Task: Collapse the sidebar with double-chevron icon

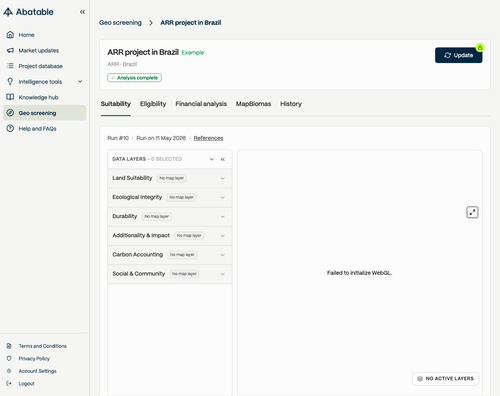Action: 82,12
